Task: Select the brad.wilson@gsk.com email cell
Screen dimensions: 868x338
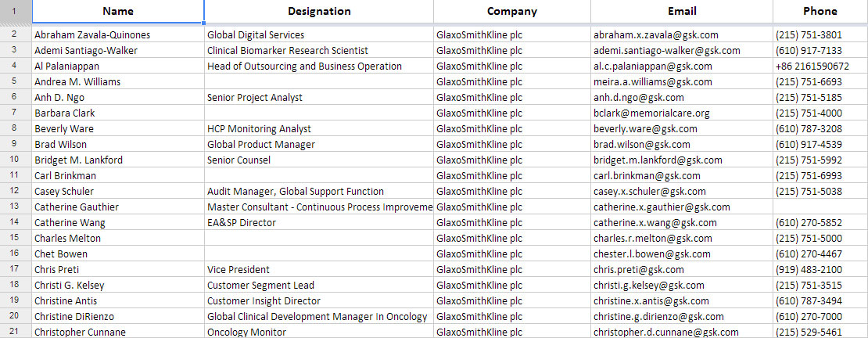Action: (x=682, y=145)
